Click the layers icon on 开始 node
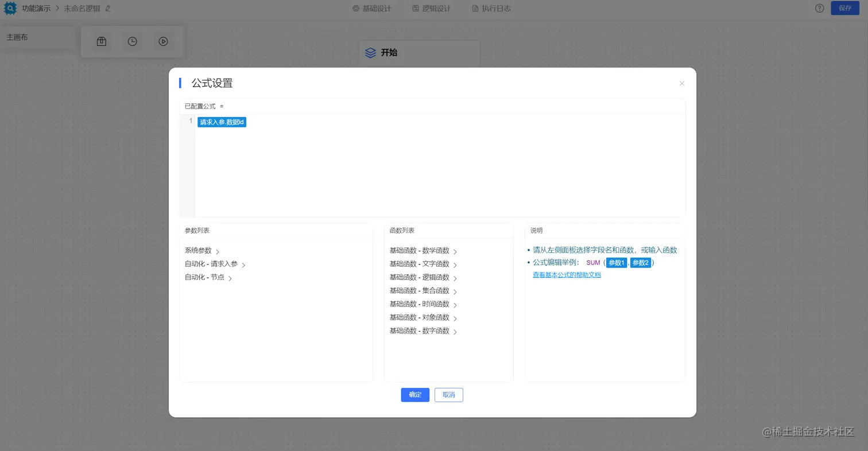 371,52
